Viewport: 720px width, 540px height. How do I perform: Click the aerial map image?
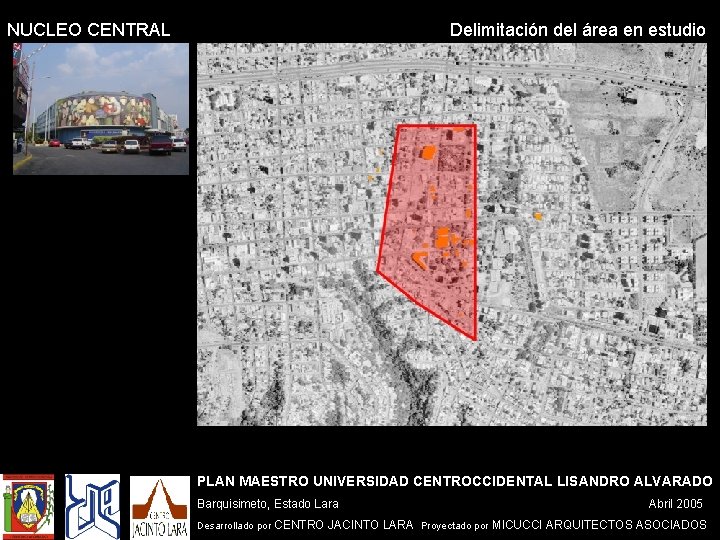pos(452,234)
